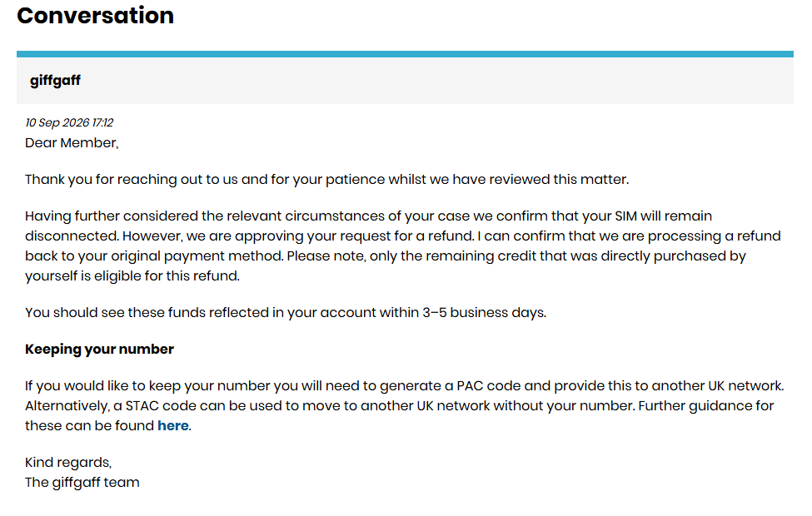Click the '10 Sep 2026 17:12' timestamp
Viewport: 812px width, 516px height.
coord(69,122)
